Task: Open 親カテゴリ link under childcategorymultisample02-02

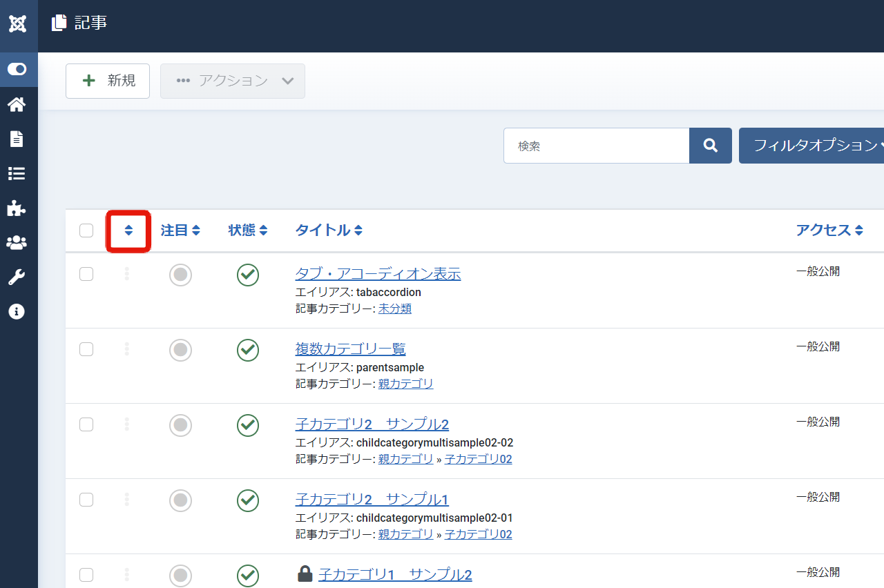Action: pyautogui.click(x=406, y=459)
